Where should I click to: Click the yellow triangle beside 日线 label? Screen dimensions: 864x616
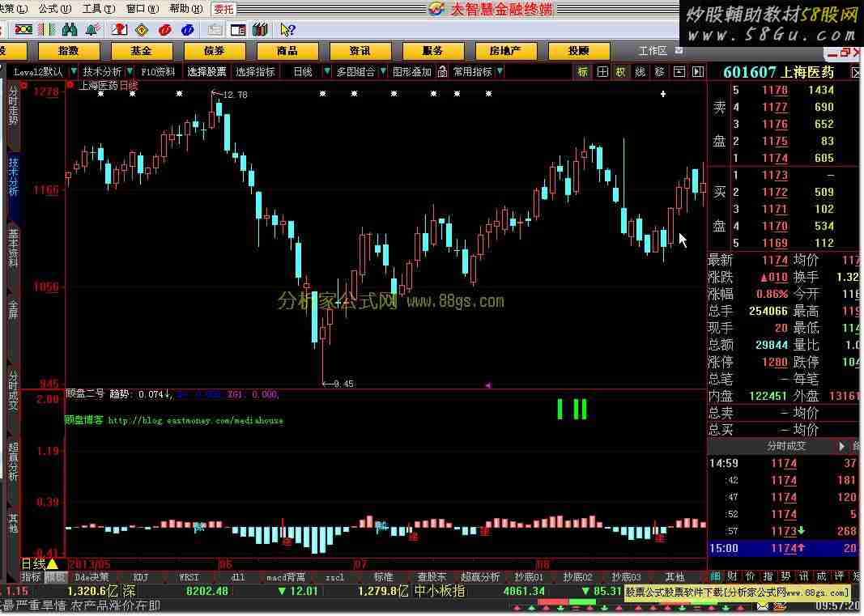coord(53,563)
